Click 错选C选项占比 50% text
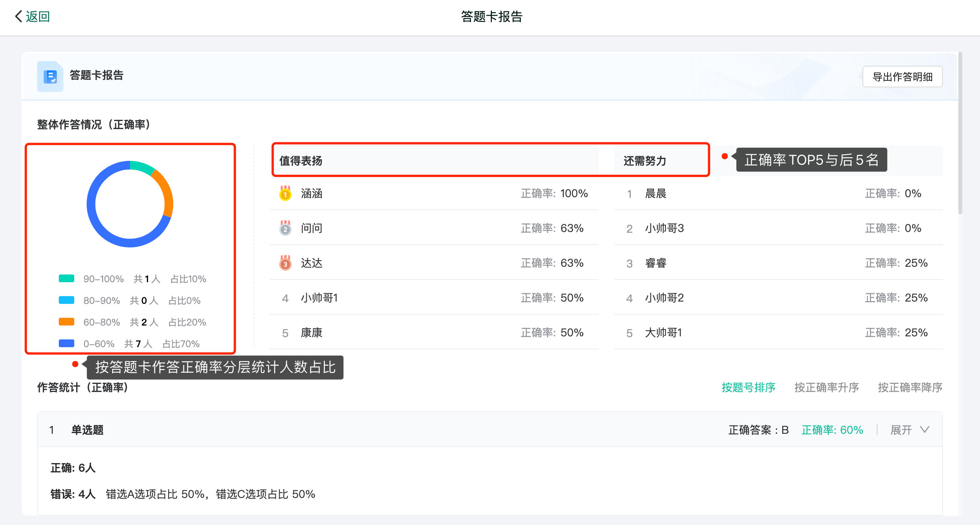Screen dimensions: 980x525 click(265, 494)
